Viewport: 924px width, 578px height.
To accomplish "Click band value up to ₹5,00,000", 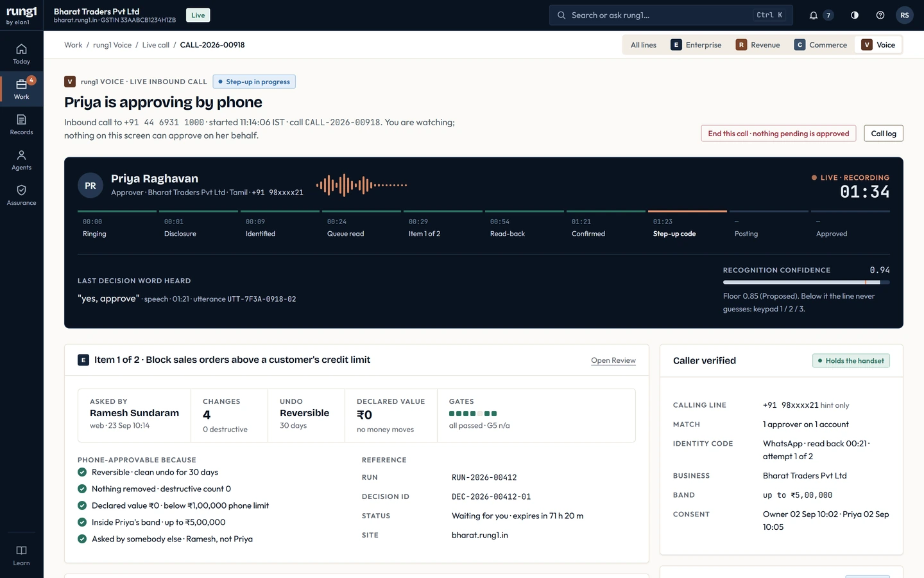I will pos(798,495).
